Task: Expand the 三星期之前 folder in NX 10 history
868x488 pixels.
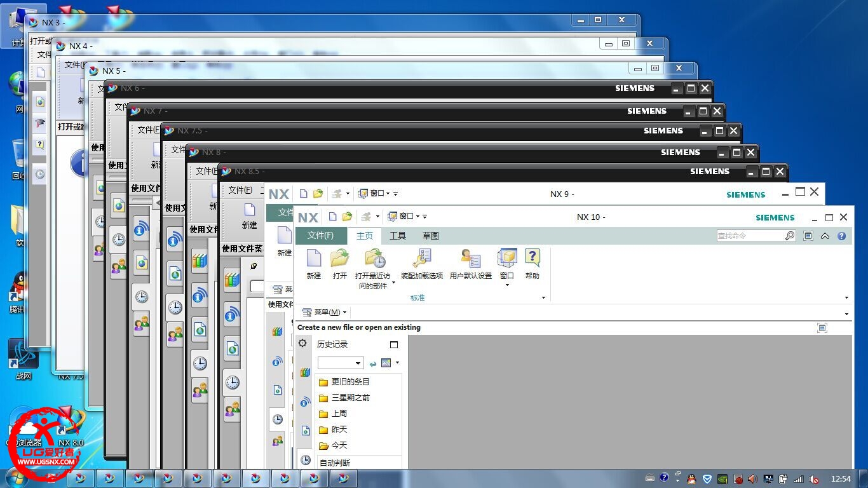Action: pyautogui.click(x=344, y=398)
